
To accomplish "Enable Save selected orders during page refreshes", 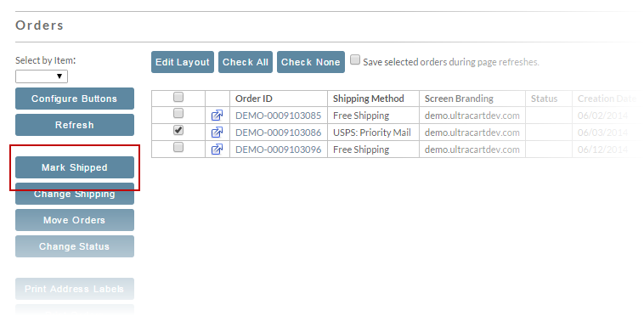I will [355, 60].
